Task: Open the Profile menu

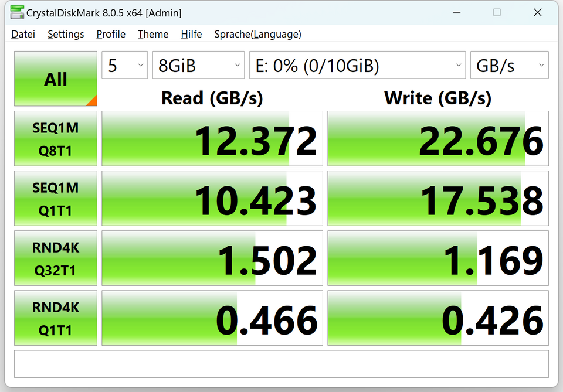Action: (x=111, y=34)
